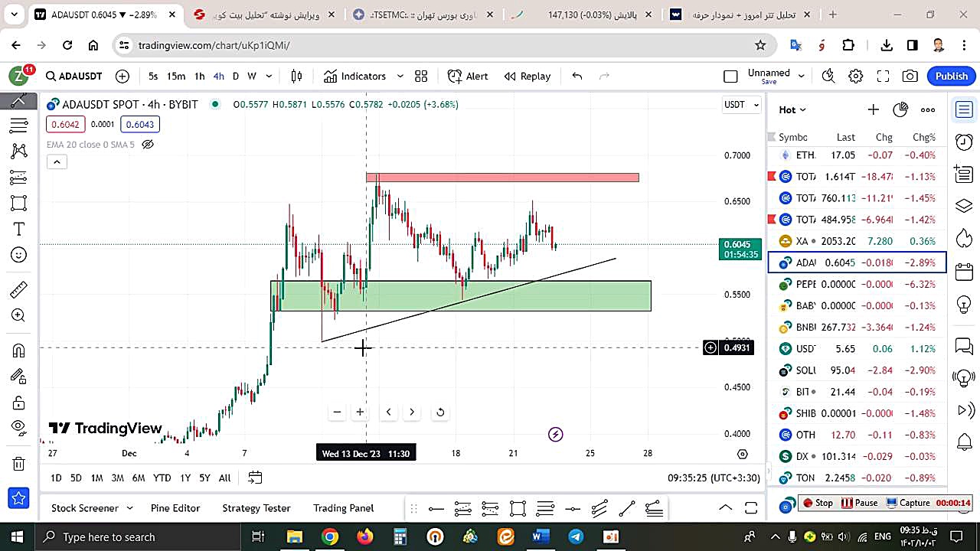Select the 1D date range
This screenshot has width=980, height=551.
(x=56, y=478)
